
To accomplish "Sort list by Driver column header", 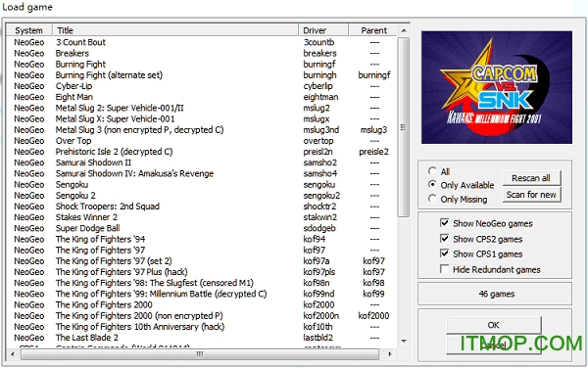I will (323, 30).
